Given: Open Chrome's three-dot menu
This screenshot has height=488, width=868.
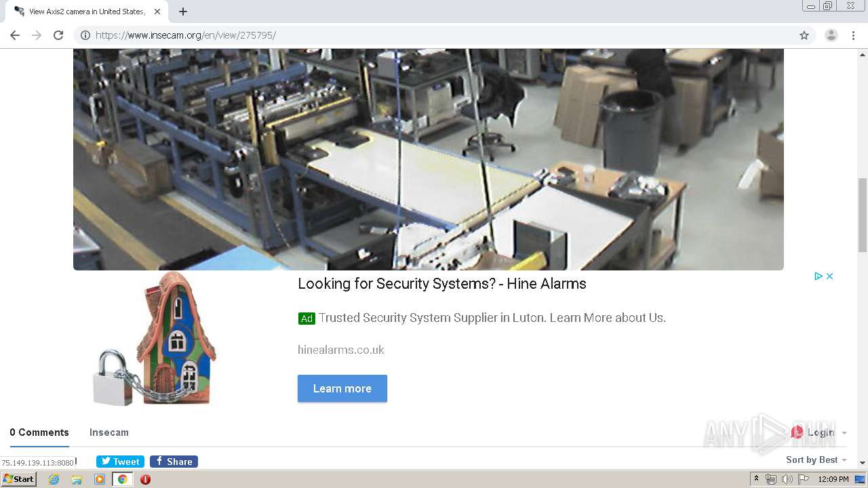Looking at the screenshot, I should coord(853,35).
